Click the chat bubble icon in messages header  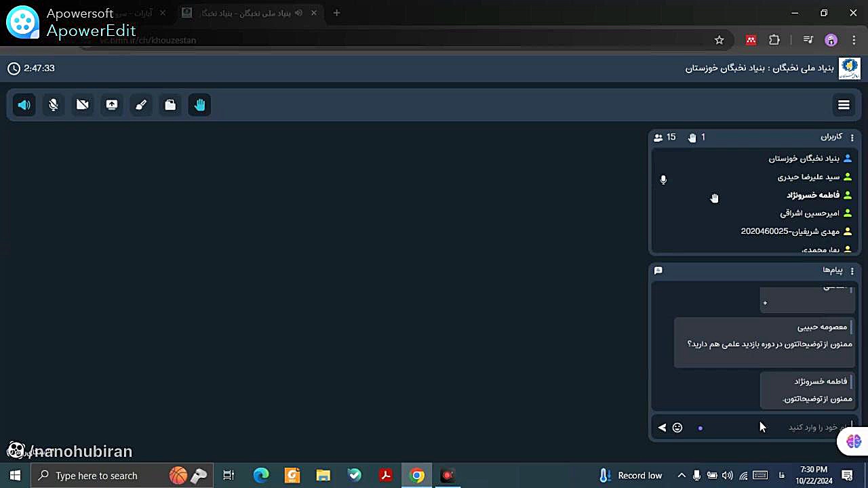[x=658, y=270]
